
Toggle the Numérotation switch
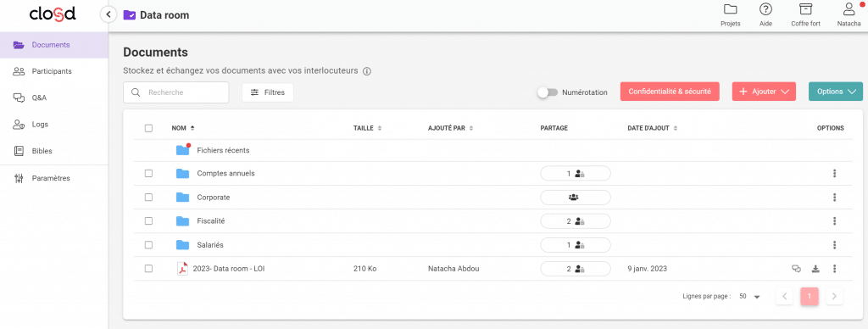[547, 92]
